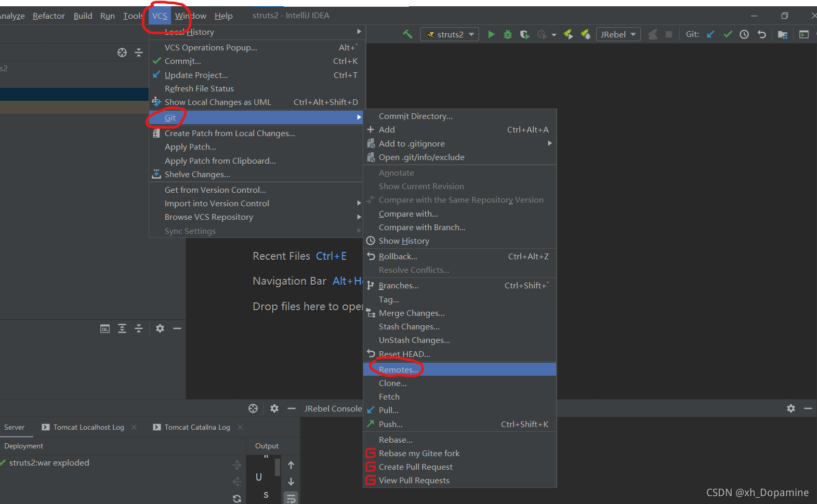The width and height of the screenshot is (817, 504).
Task: Click the scroll up arrow in Output
Action: [291, 465]
